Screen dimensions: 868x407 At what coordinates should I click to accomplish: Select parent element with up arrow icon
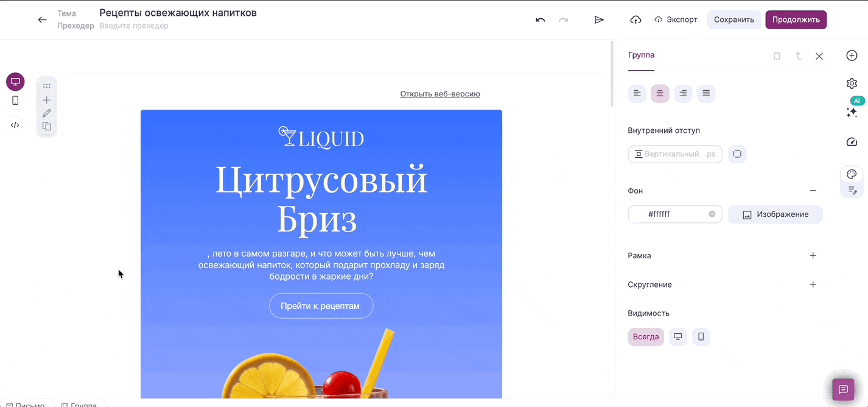pyautogui.click(x=798, y=56)
